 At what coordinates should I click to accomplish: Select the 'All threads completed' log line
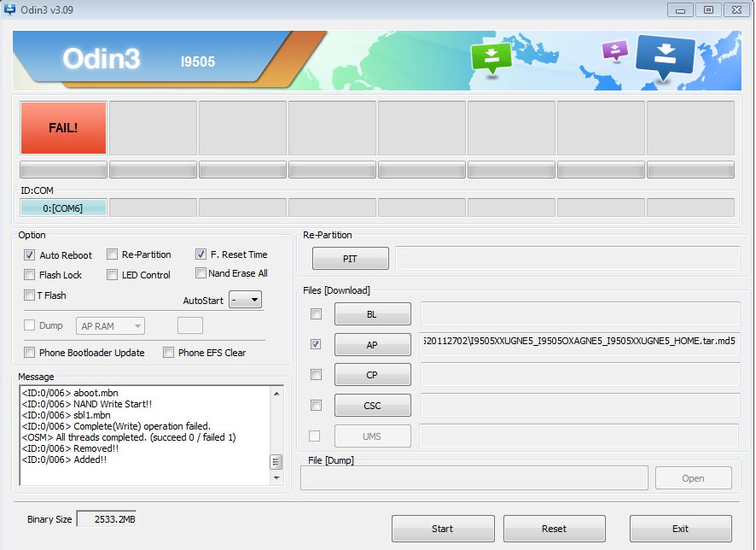pos(129,437)
